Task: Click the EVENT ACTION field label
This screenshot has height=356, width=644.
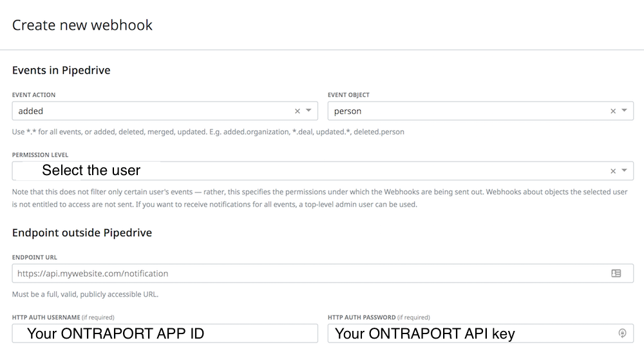Action: coord(33,95)
